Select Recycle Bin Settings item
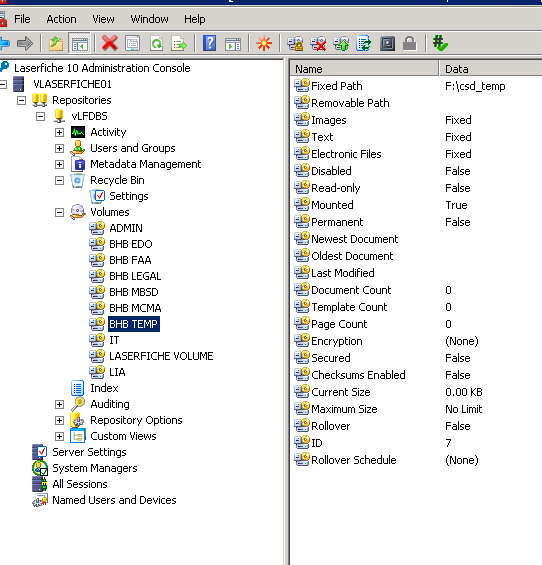This screenshot has width=542, height=565. 129,196
